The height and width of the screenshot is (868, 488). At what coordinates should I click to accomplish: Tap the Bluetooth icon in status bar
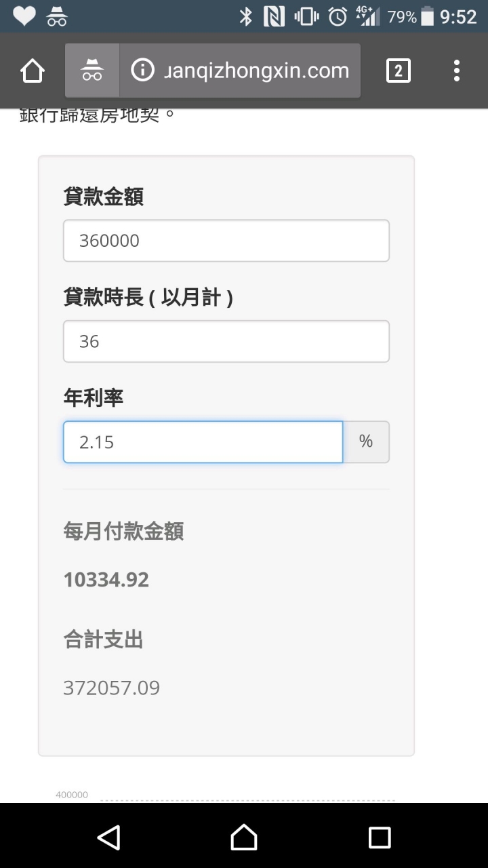245,16
